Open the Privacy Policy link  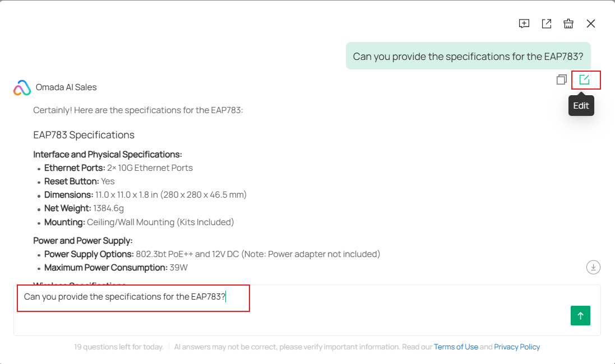pyautogui.click(x=517, y=347)
